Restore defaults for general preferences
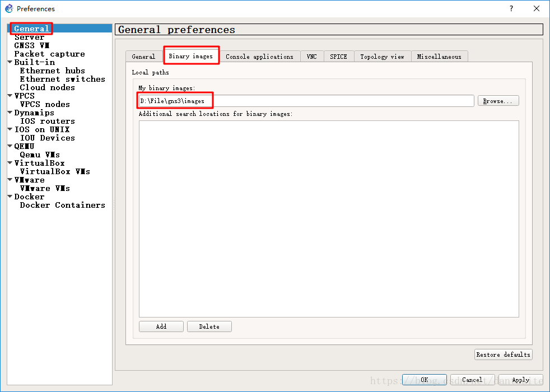The width and height of the screenshot is (550, 392). pos(504,354)
